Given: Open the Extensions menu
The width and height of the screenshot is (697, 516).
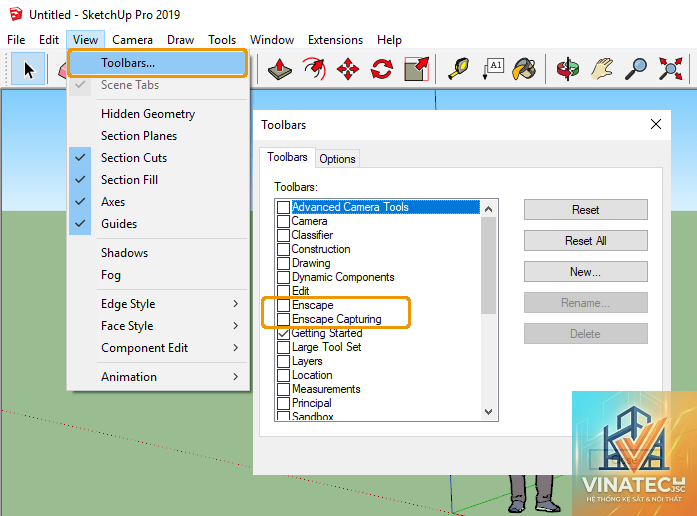Looking at the screenshot, I should click(335, 40).
